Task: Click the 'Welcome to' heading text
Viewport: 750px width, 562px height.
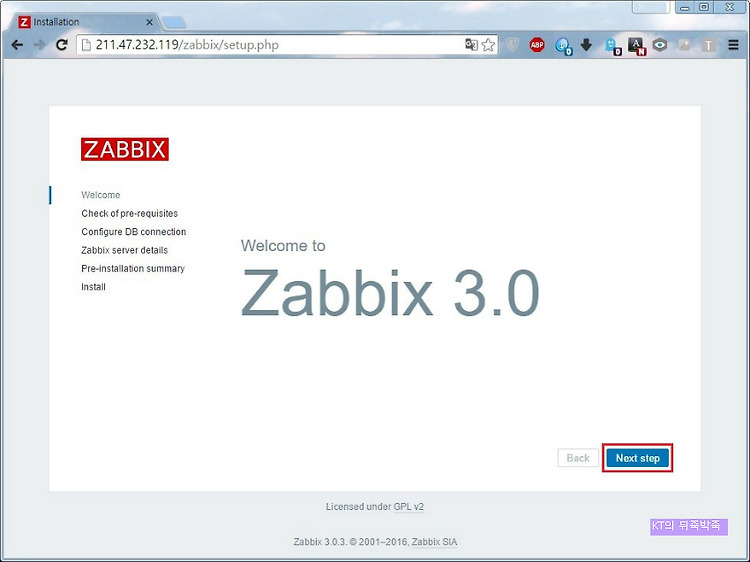Action: click(283, 245)
